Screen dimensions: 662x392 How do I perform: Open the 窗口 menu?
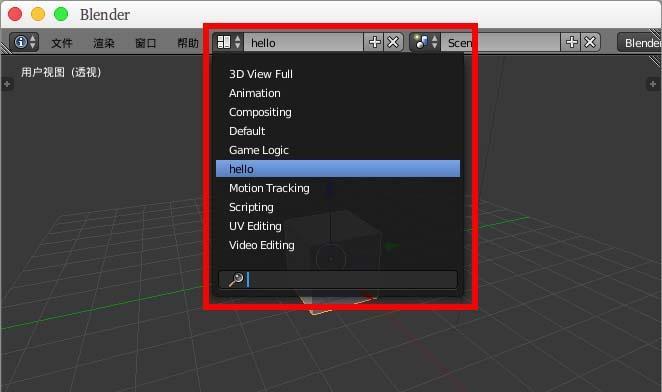(x=146, y=43)
